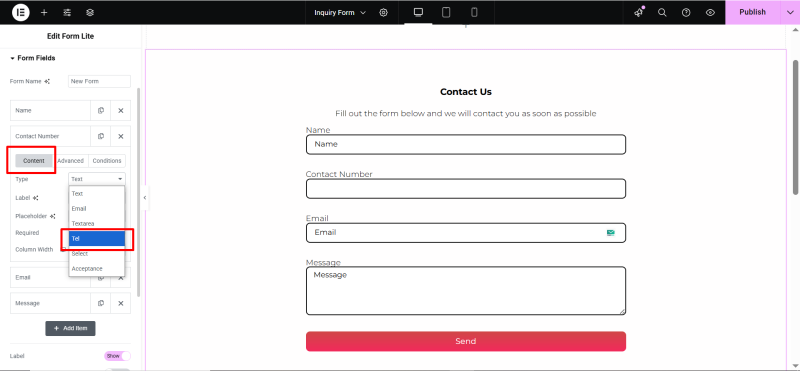800x371 pixels.
Task: Select Tel from Type dropdown list
Action: (97, 238)
